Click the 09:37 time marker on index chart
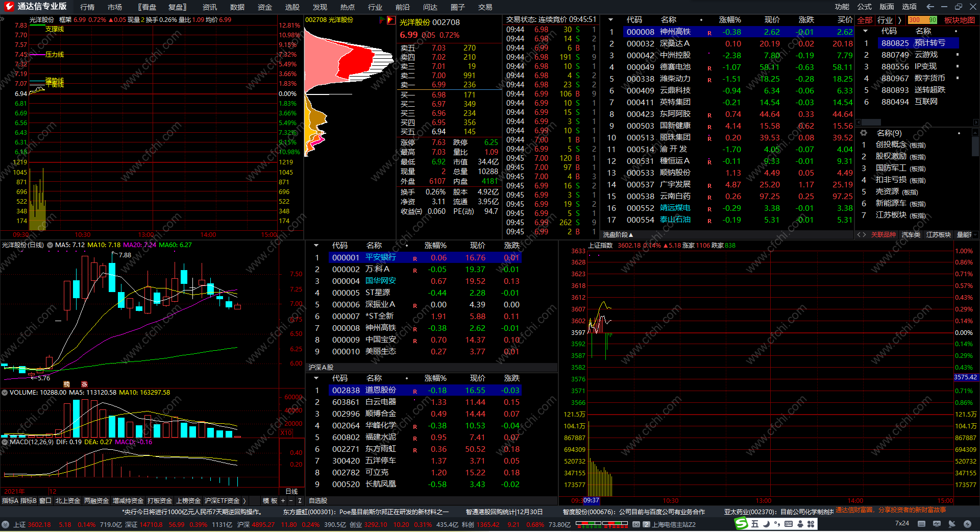Viewport: 980px width, 532px height. coord(591,500)
